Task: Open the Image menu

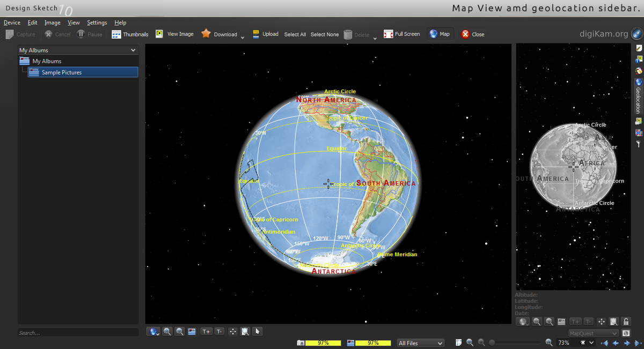Action: [x=53, y=23]
